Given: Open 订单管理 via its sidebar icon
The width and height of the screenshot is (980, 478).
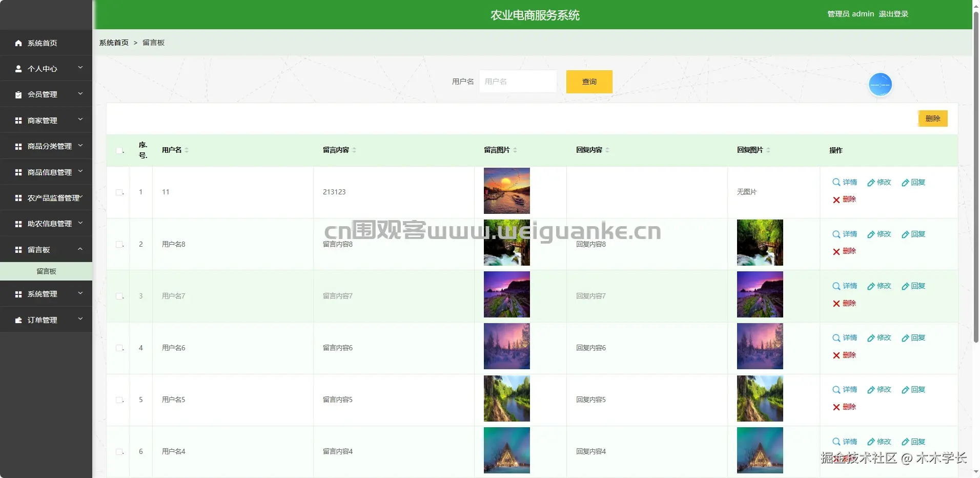Looking at the screenshot, I should pyautogui.click(x=18, y=320).
